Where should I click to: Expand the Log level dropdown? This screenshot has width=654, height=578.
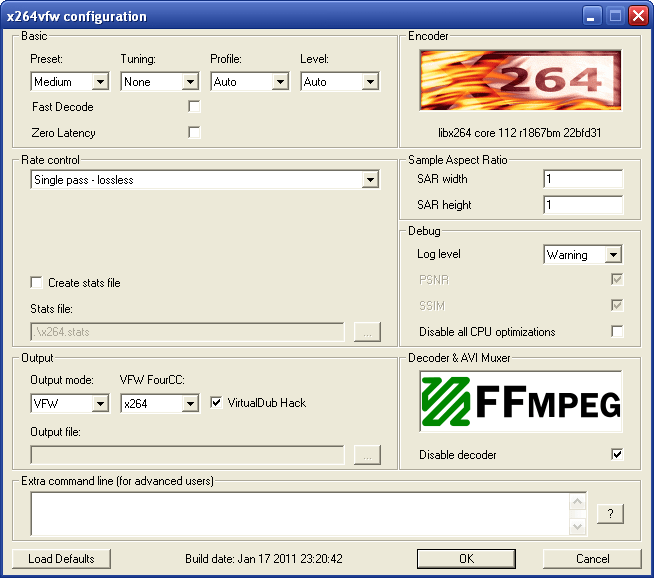[x=583, y=255]
